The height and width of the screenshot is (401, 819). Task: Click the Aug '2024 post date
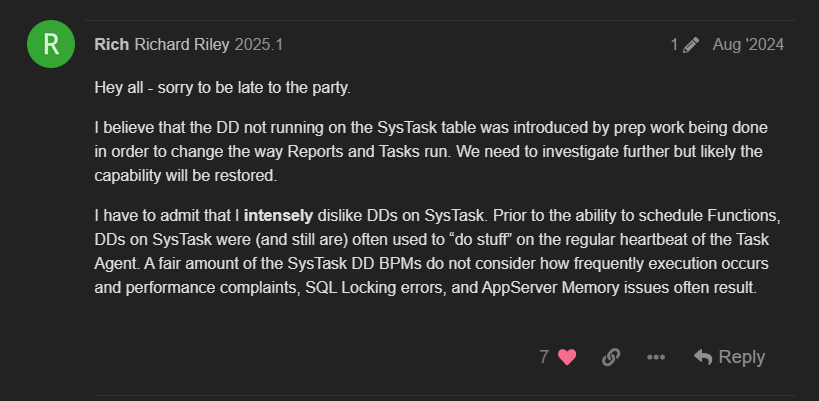pos(748,45)
